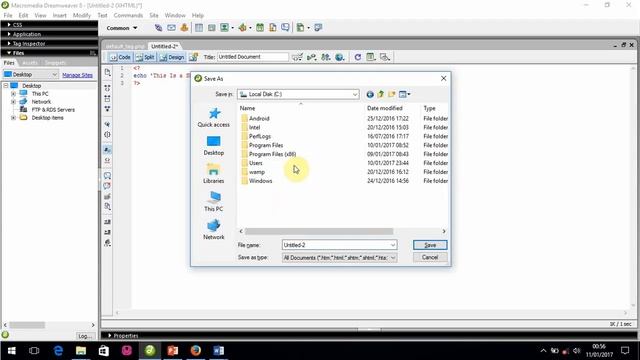Switch to Split view
This screenshot has width=640, height=360.
[x=145, y=57]
